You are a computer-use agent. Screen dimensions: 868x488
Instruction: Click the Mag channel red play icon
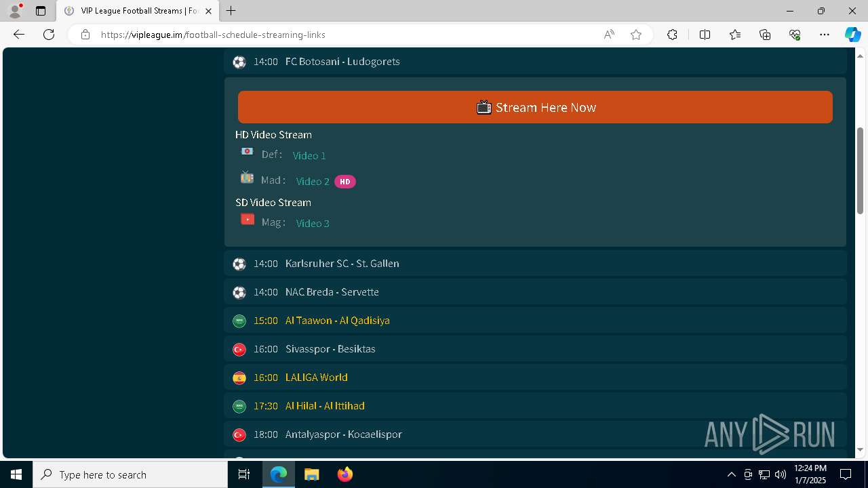tap(248, 220)
